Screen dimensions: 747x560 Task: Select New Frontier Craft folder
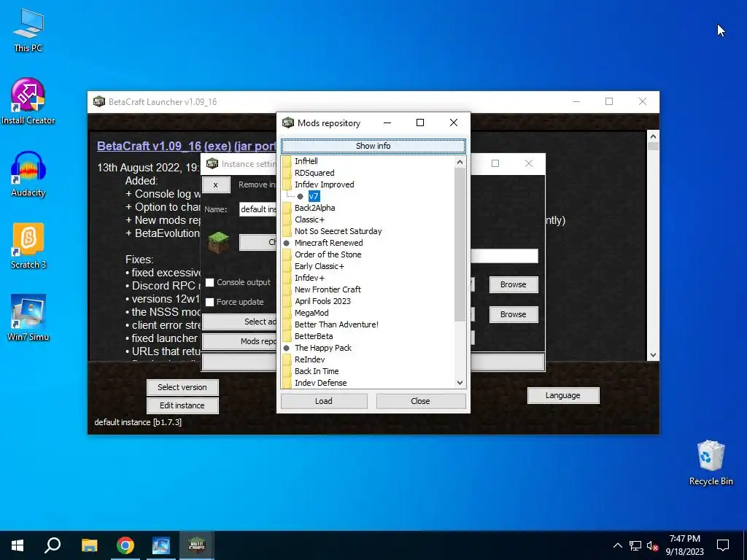coord(328,289)
